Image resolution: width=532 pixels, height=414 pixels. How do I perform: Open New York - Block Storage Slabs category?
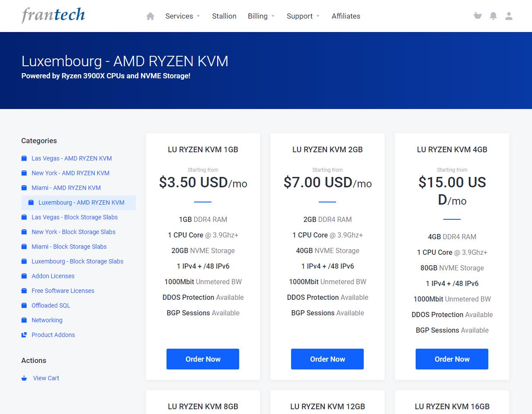point(74,232)
